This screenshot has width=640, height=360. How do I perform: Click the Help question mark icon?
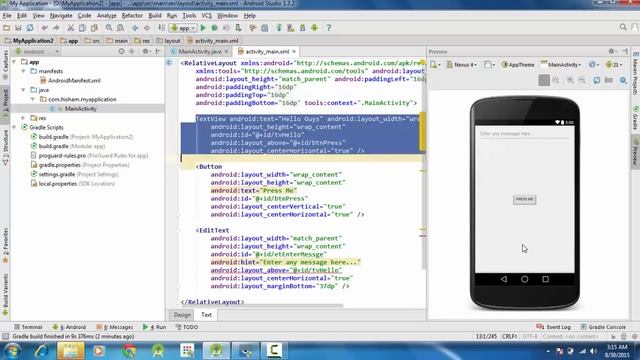(329, 28)
